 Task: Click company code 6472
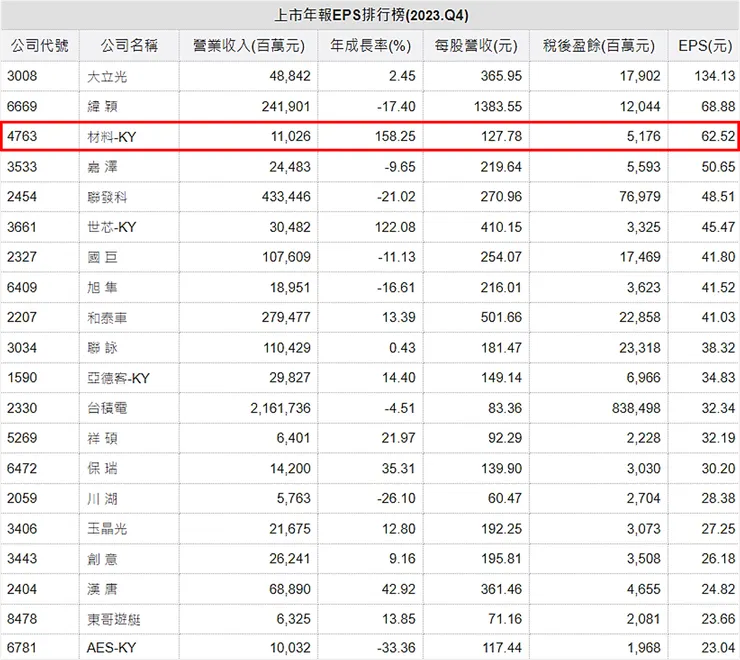(22, 468)
